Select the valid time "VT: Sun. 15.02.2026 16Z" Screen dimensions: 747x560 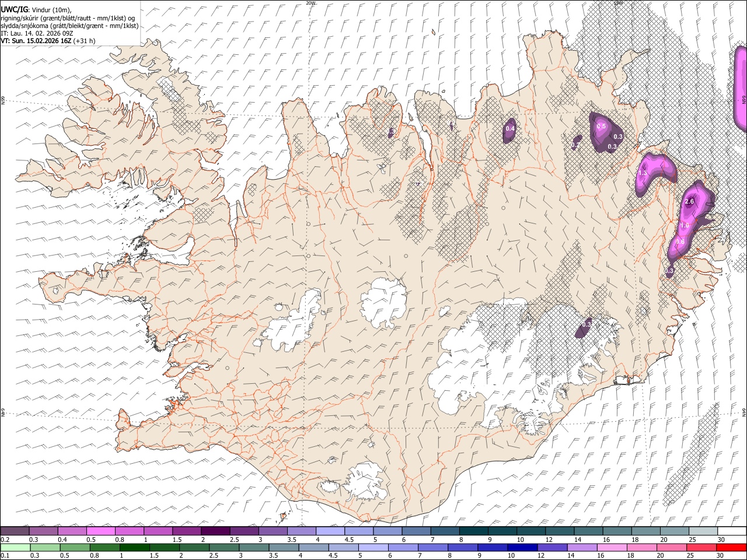36,41
